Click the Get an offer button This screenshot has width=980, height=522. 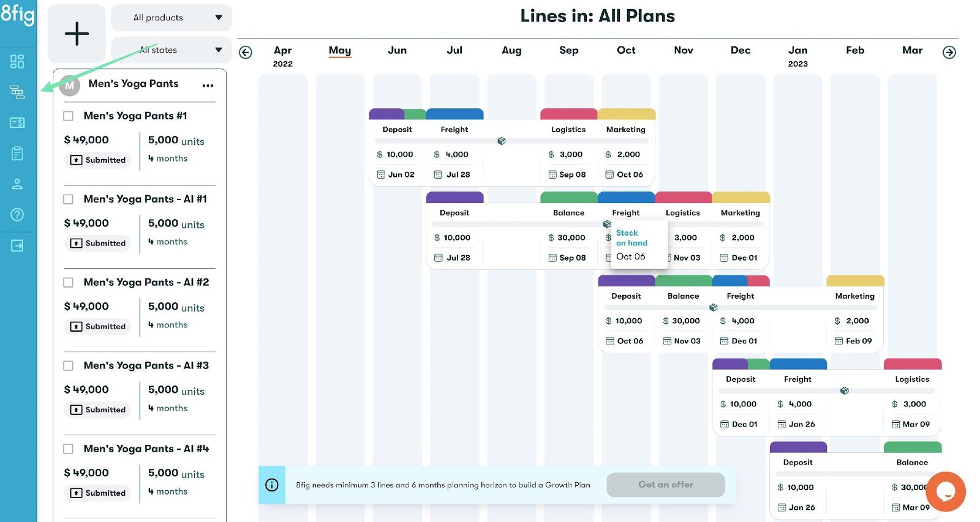(666, 485)
